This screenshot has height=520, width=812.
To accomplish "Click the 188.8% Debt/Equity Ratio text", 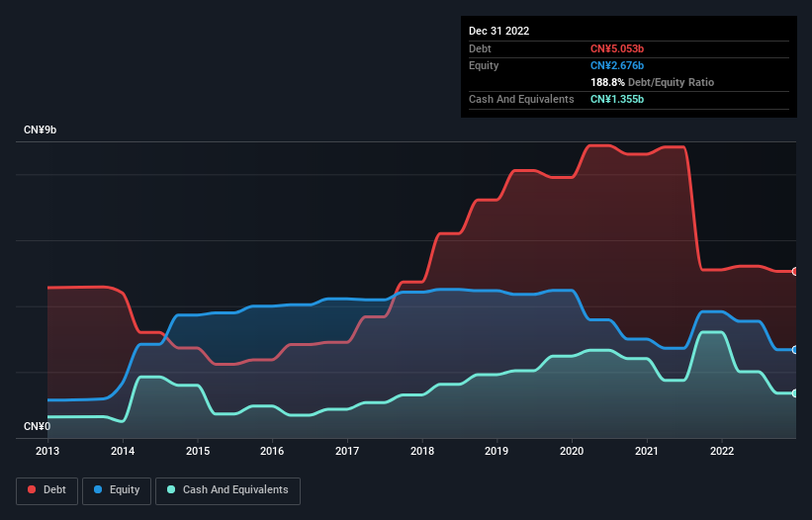I will point(652,82).
